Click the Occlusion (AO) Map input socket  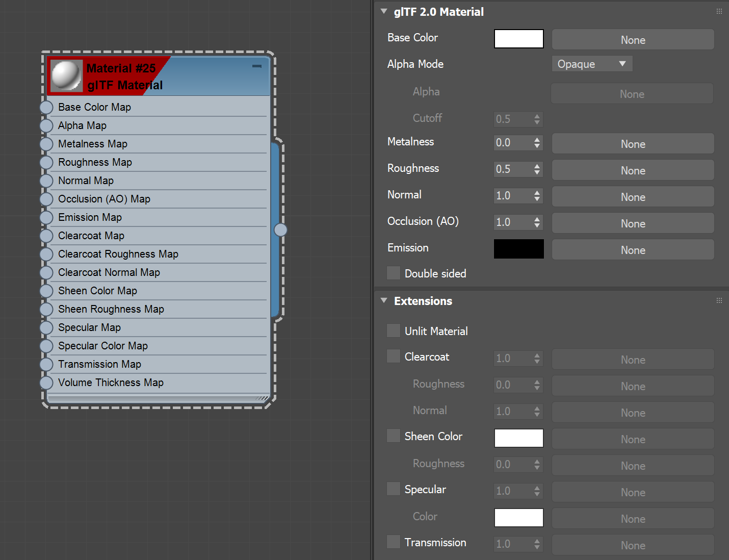(x=46, y=199)
